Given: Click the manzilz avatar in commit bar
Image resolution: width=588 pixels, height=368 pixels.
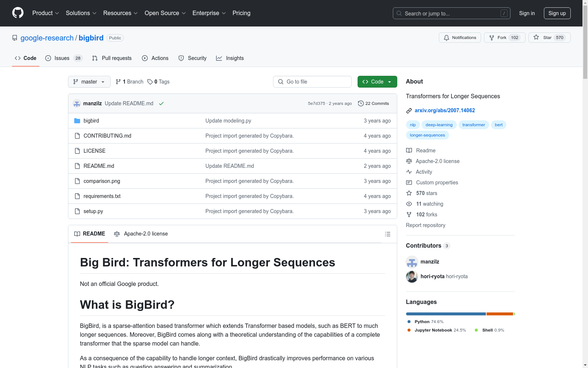Looking at the screenshot, I should (77, 103).
